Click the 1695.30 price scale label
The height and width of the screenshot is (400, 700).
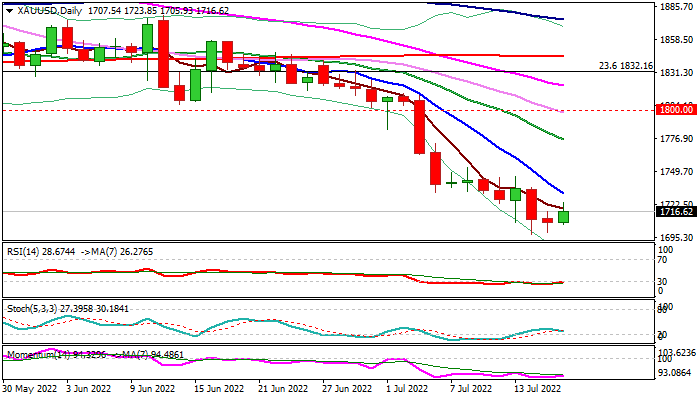(x=676, y=238)
